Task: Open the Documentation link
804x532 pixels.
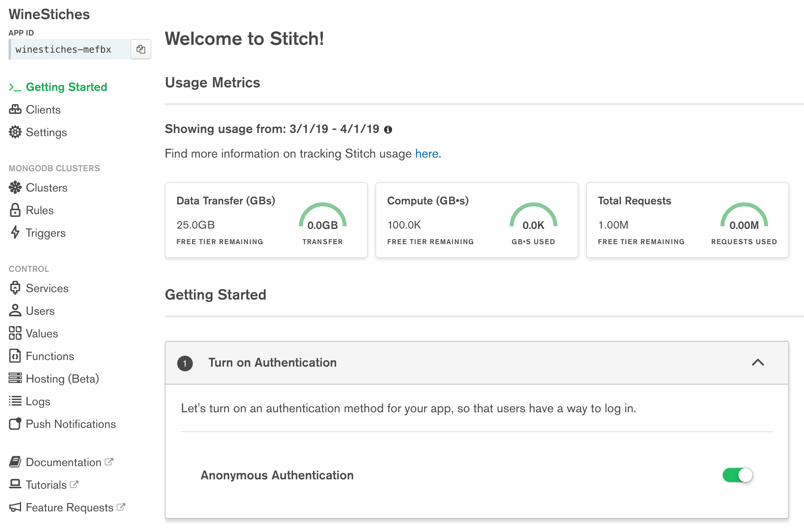Action: pos(64,462)
